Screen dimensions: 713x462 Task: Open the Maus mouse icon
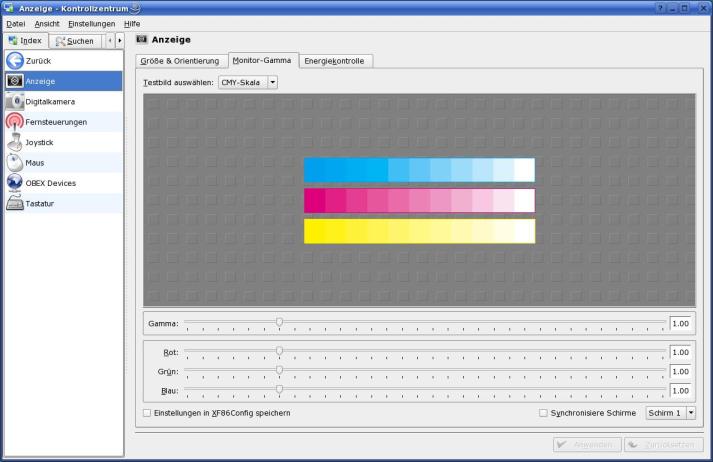[15, 163]
